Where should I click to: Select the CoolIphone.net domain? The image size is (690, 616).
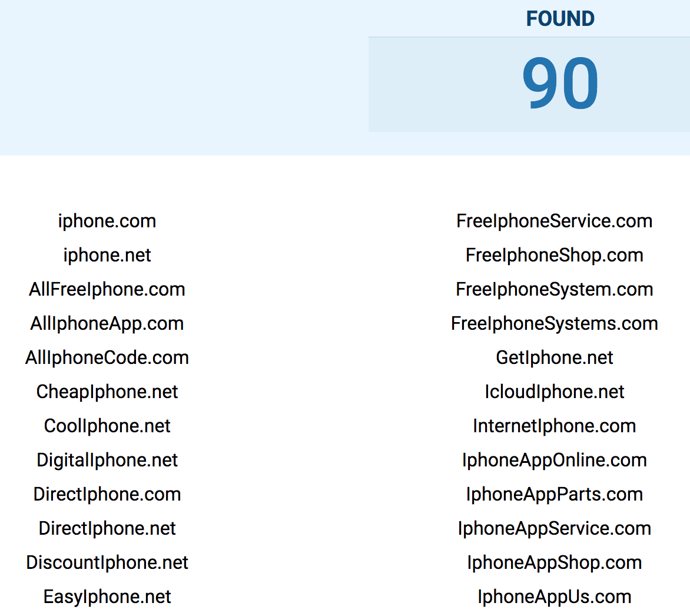[107, 426]
